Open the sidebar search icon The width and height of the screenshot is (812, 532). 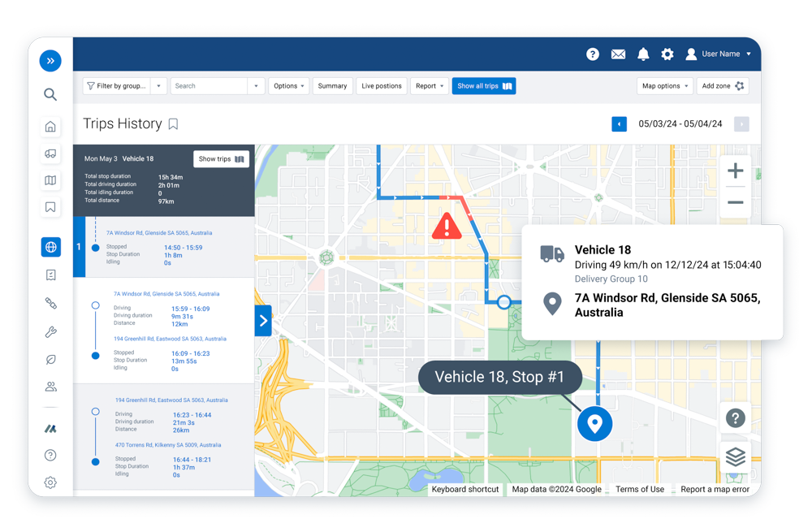click(50, 94)
